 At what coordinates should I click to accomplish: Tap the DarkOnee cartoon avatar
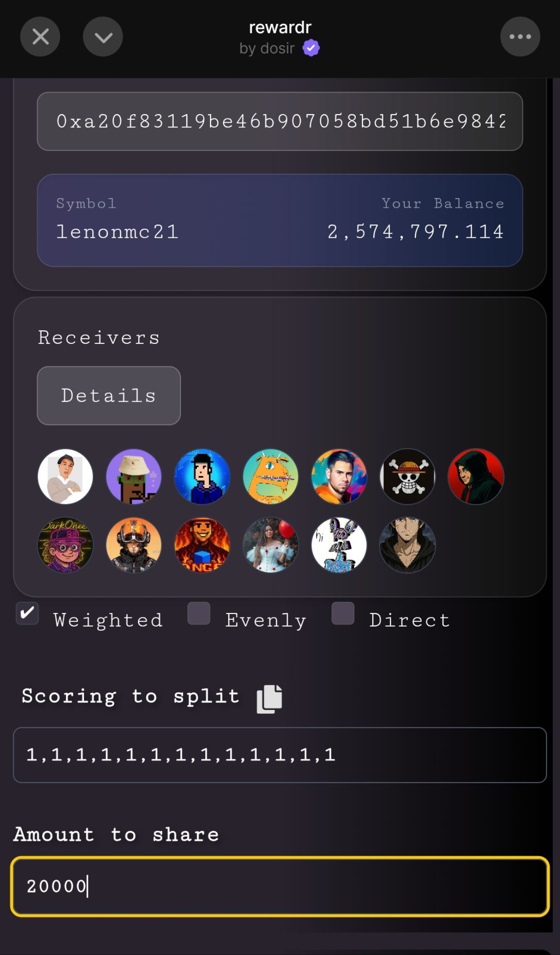point(65,545)
